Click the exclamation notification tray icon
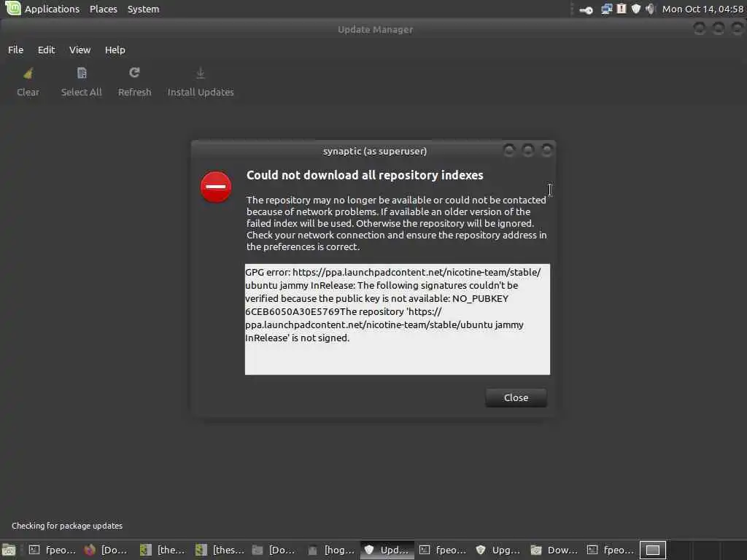Image resolution: width=747 pixels, height=560 pixels. (622, 9)
